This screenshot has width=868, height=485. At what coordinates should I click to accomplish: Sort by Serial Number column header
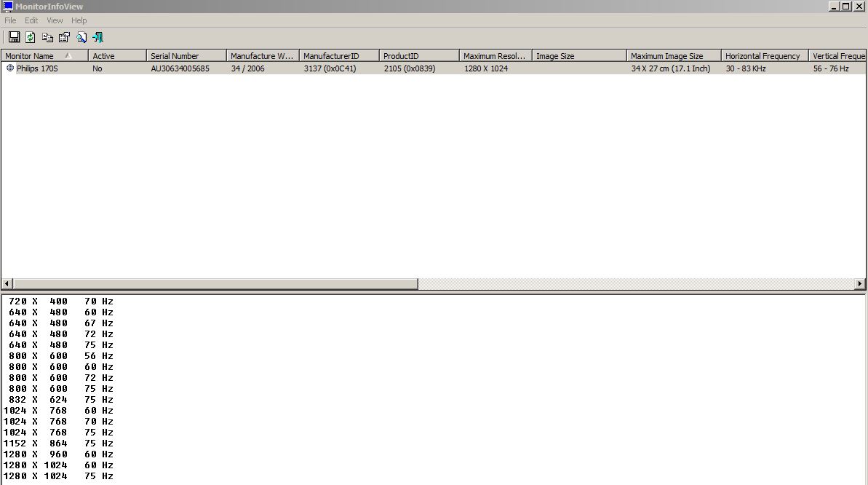(x=186, y=56)
